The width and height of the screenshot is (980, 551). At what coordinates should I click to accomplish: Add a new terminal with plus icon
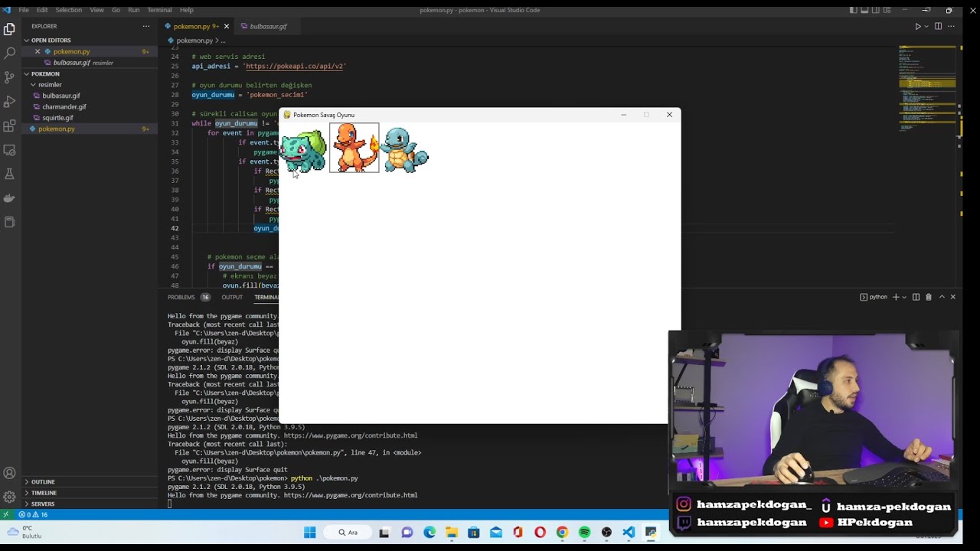[896, 297]
